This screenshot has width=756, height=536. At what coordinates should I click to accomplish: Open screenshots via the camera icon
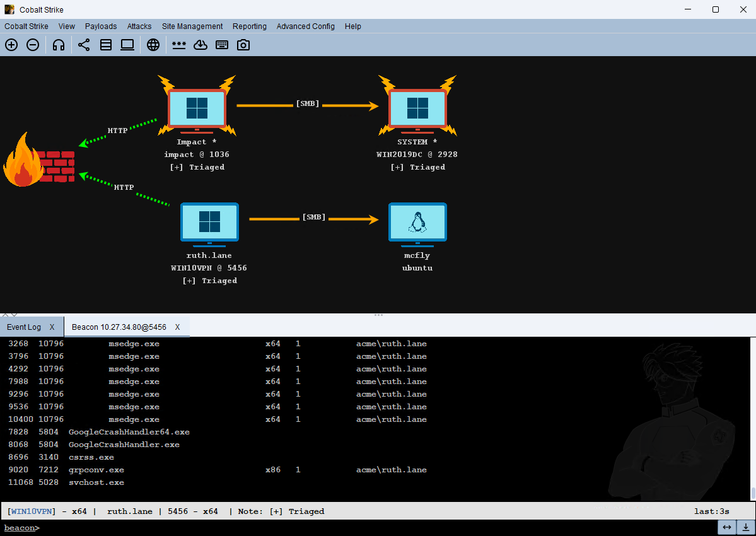[x=243, y=45]
